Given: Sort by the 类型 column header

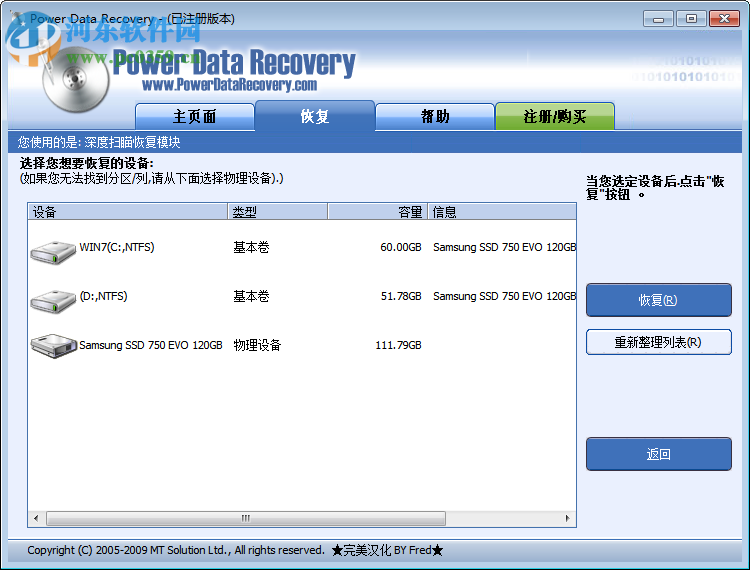Looking at the screenshot, I should 277,211.
